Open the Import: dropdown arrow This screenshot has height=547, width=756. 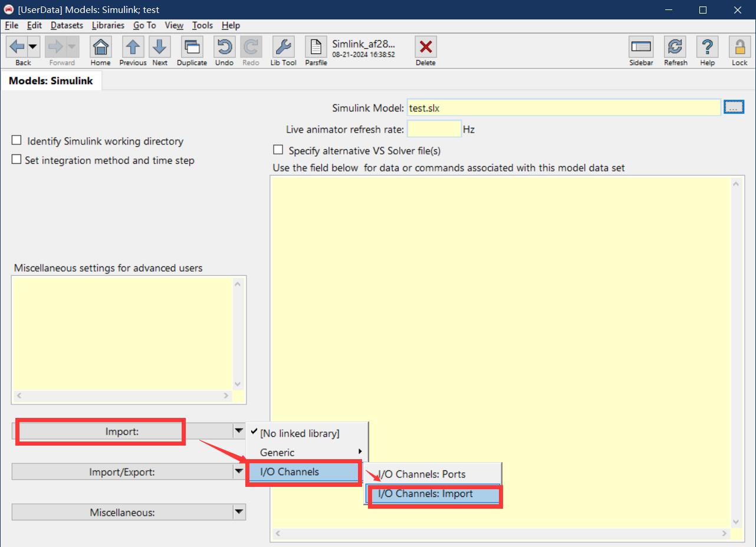pos(239,431)
